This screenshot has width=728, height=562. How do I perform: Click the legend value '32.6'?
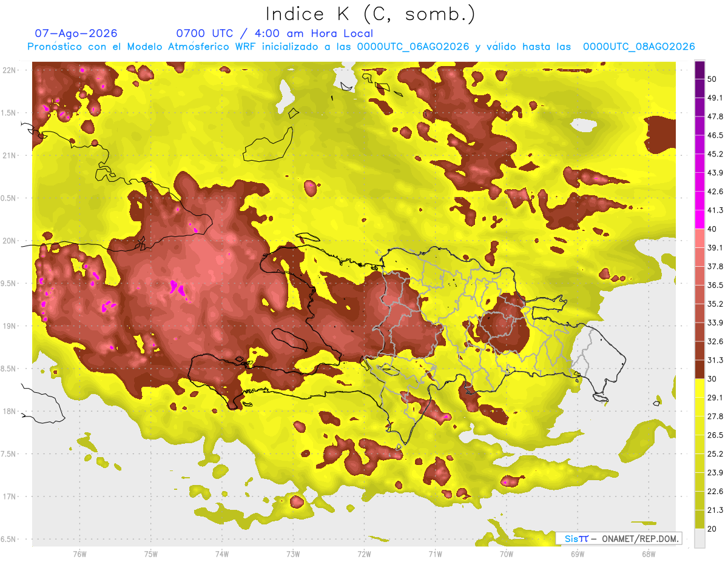[x=715, y=341]
